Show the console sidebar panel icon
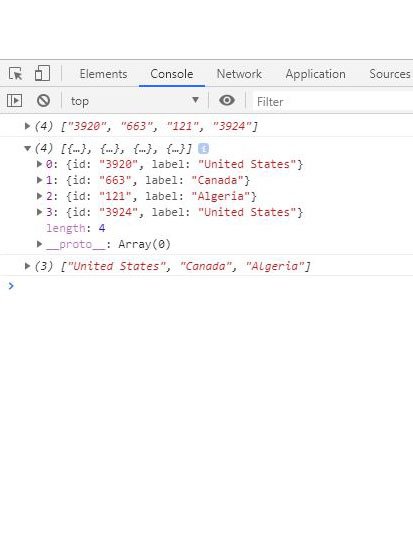The width and height of the screenshot is (413, 549). coord(14,101)
